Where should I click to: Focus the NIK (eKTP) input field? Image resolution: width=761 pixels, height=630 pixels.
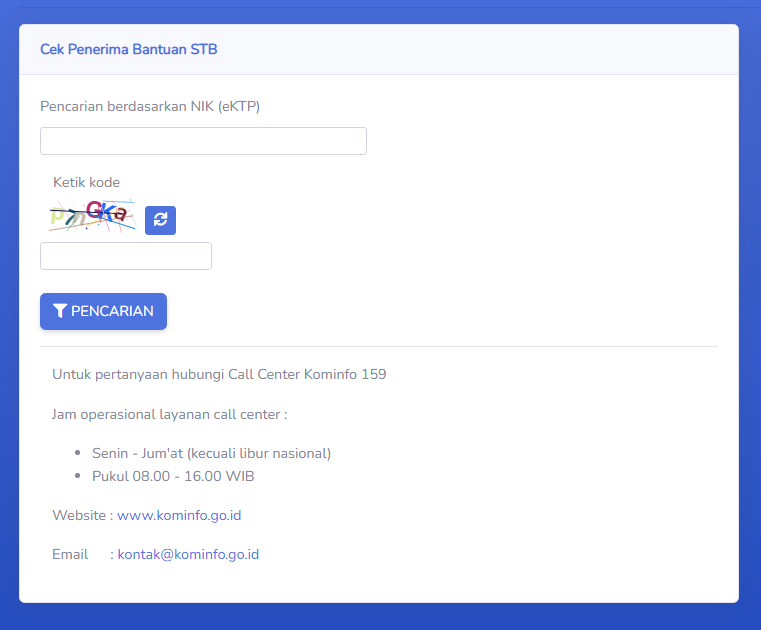[x=203, y=141]
